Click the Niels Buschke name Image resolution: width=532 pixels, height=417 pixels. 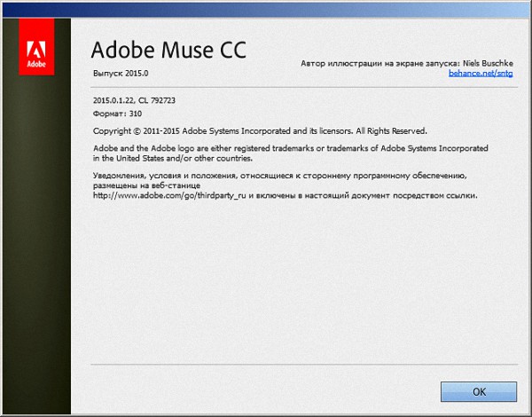(x=489, y=65)
